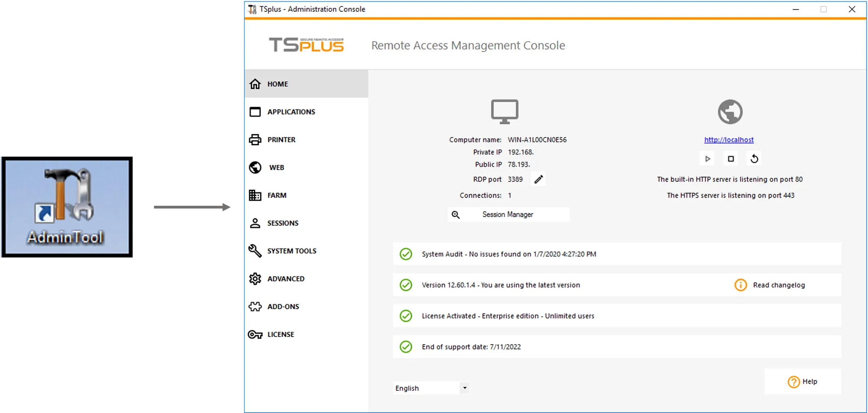The height and width of the screenshot is (413, 868).
Task: Edit the RDP port with pencil icon
Action: click(x=538, y=179)
